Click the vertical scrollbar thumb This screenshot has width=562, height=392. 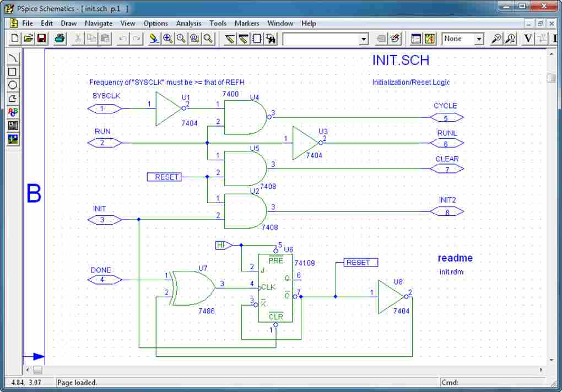(x=551, y=78)
